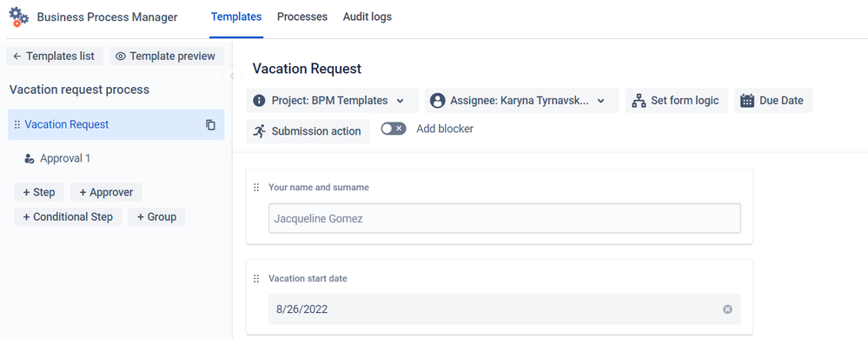Add a + Conditional Step
The height and width of the screenshot is (339, 868).
68,216
